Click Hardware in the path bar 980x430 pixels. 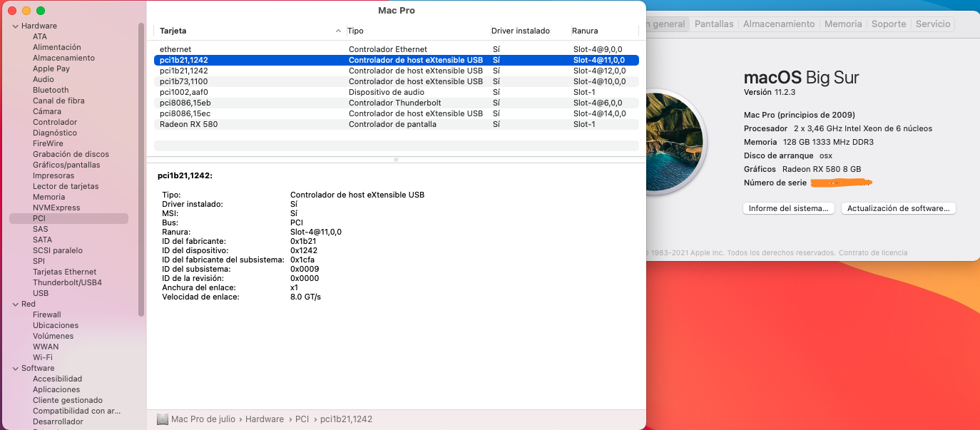(x=265, y=419)
